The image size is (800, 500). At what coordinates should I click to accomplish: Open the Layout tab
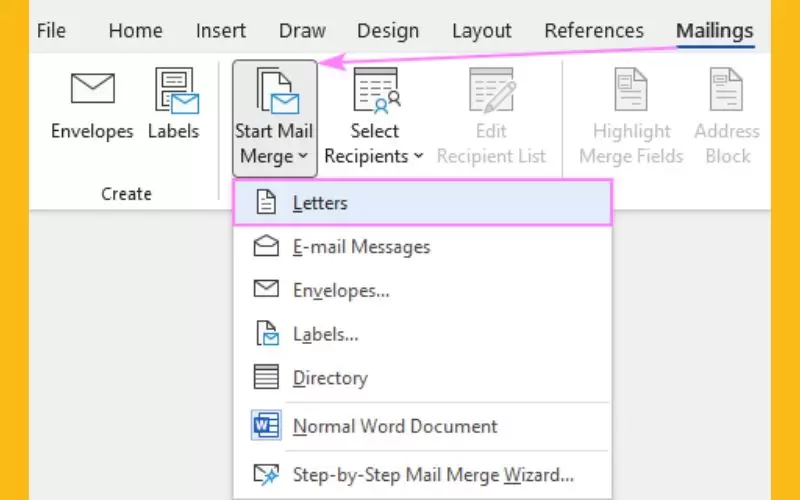coord(481,31)
